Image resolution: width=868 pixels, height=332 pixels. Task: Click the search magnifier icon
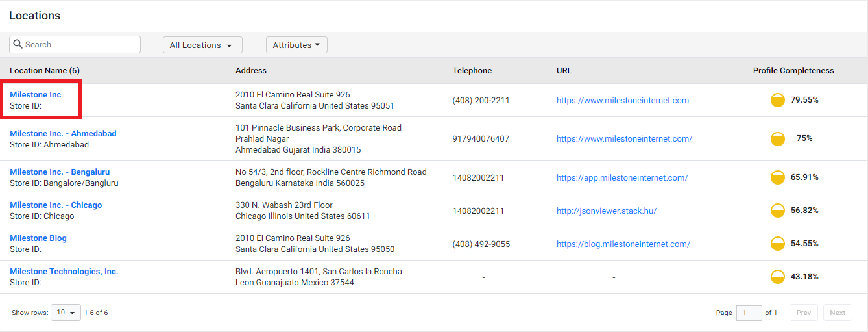[x=18, y=44]
